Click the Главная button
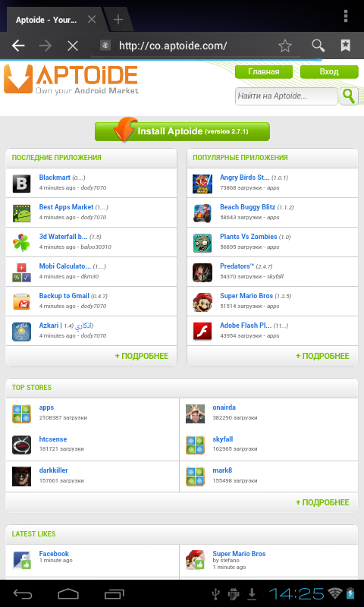 (x=264, y=72)
